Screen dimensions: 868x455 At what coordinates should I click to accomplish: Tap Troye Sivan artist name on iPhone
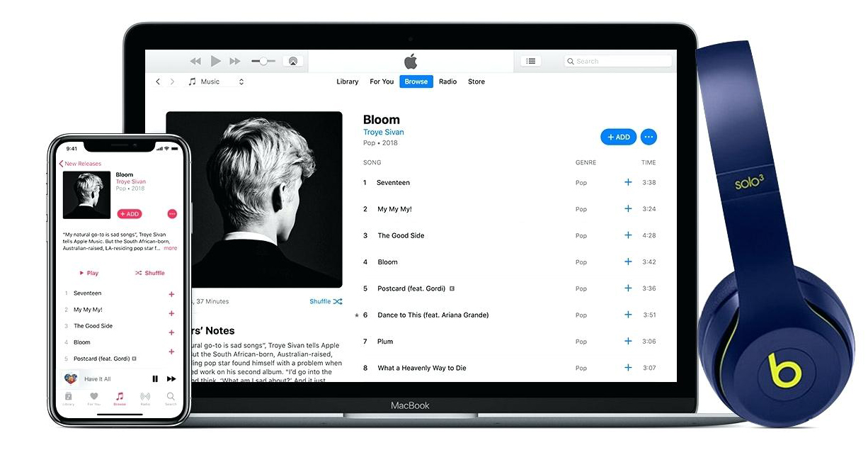click(131, 182)
